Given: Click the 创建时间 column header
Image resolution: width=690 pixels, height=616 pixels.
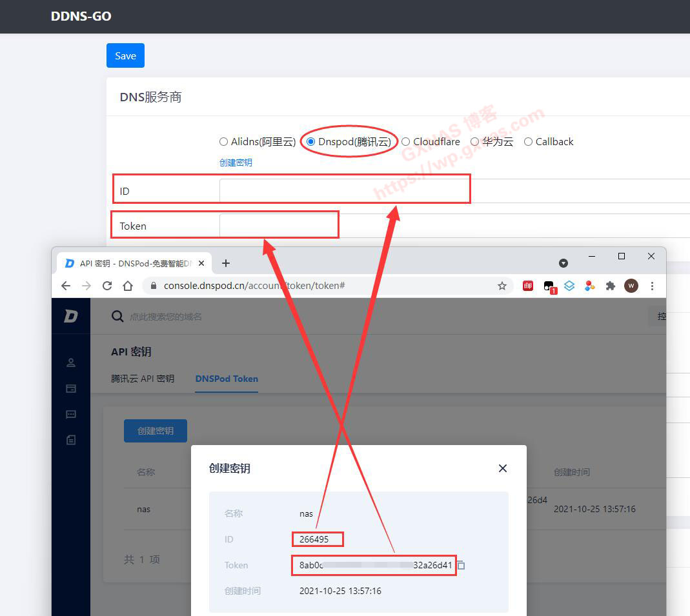Looking at the screenshot, I should click(x=572, y=472).
